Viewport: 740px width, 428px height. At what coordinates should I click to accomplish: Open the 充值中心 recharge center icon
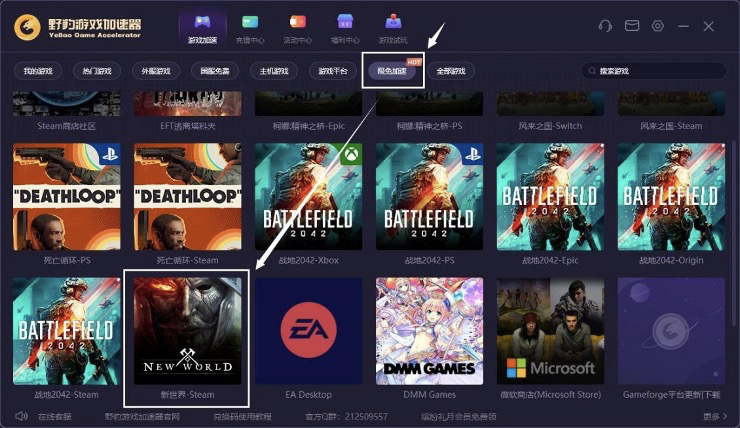coord(250,22)
